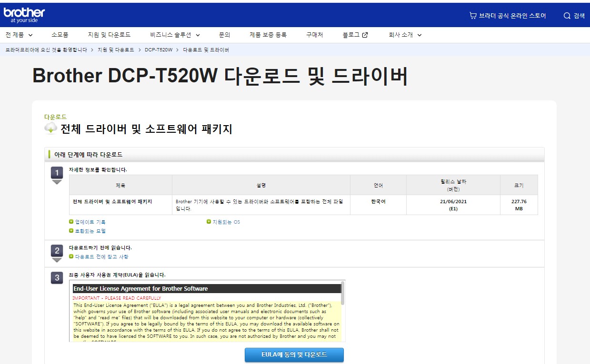Open the 제품 보증 등록 menu item

[x=268, y=35]
